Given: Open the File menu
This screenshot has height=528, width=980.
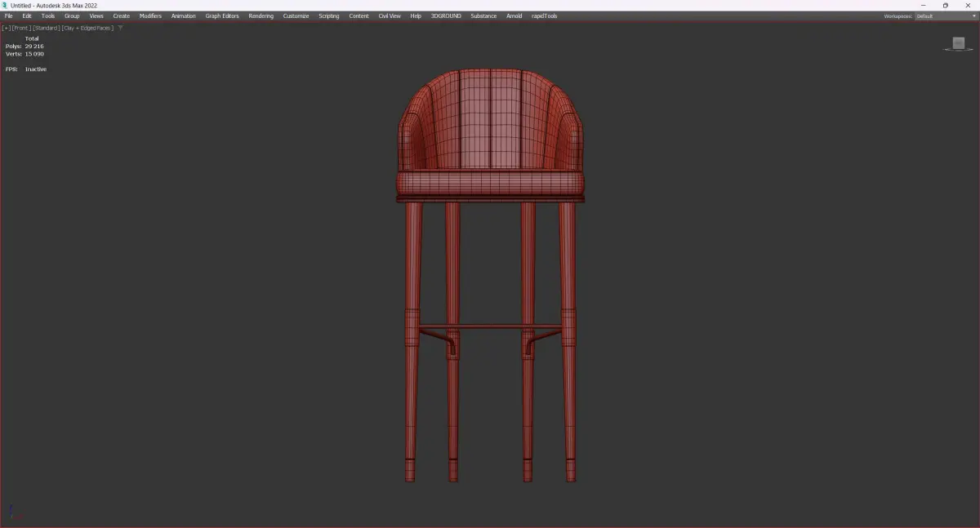Looking at the screenshot, I should (x=8, y=16).
